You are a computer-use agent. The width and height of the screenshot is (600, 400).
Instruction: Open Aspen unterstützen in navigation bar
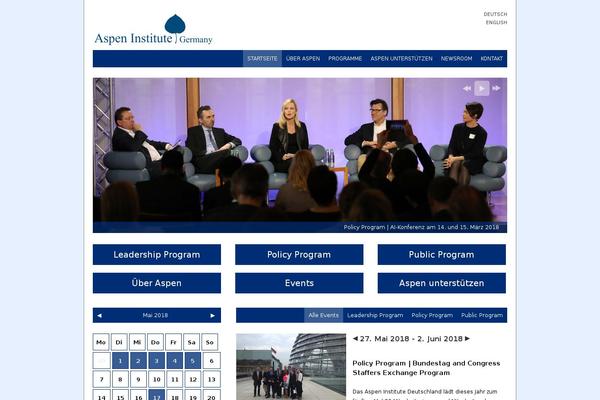click(x=401, y=59)
